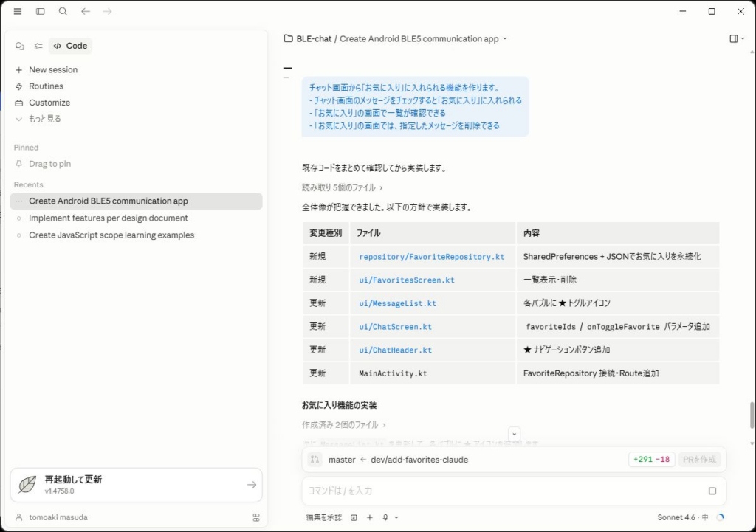Image resolution: width=756 pixels, height=532 pixels.
Task: Open the session title dropdown chevron
Action: pos(505,38)
